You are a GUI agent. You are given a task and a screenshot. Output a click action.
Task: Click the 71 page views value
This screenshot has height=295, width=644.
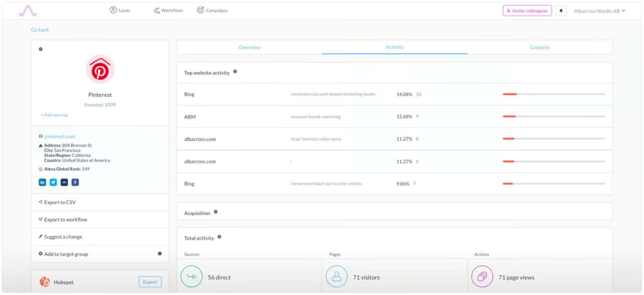pyautogui.click(x=516, y=277)
